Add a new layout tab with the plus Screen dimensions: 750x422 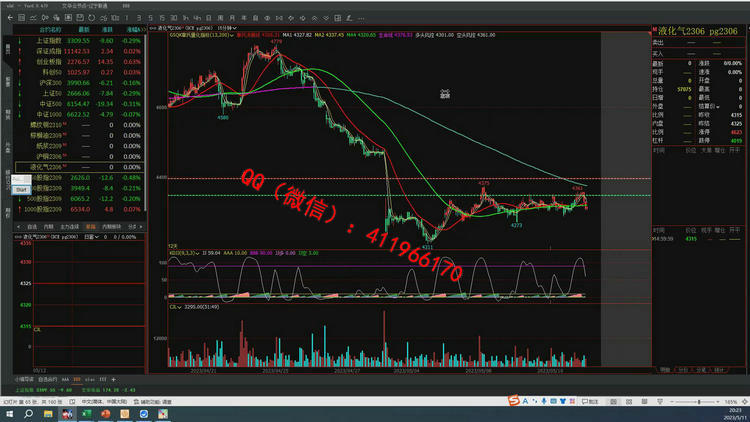(113, 379)
